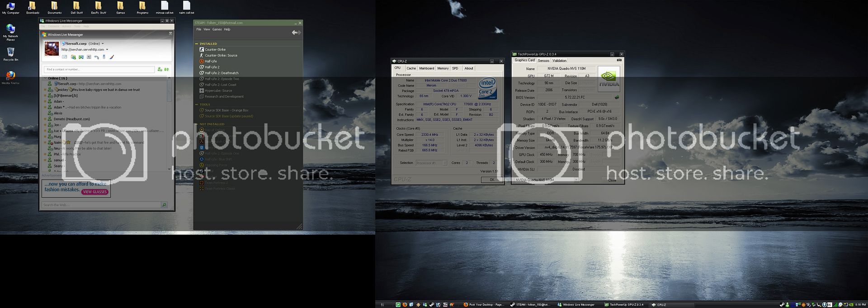Viewport: 868px width, 308px height.
Task: Open the Games folder on desktop
Action: pos(120,7)
